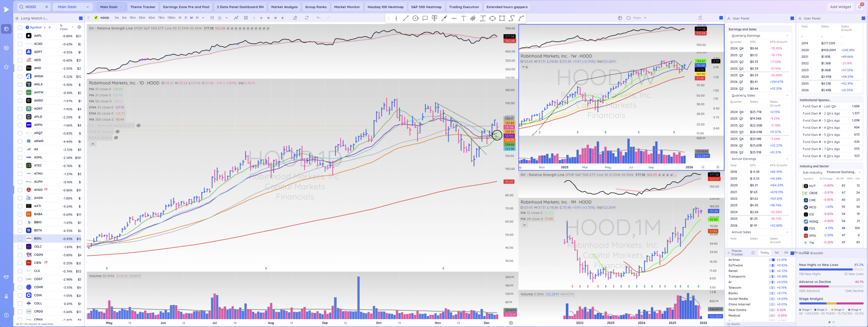Select the 5m timeframe
The height and width of the screenshot is (327, 868).
pos(124,18)
